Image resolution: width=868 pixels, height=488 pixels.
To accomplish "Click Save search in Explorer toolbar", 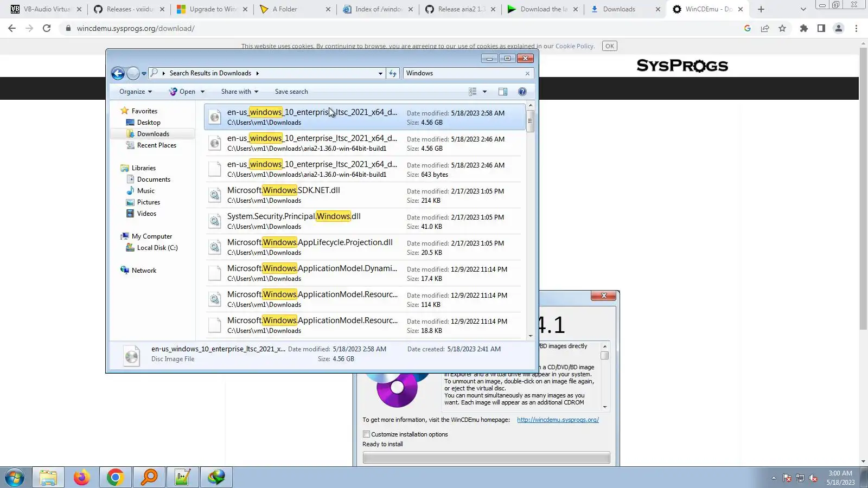I will tap(291, 92).
